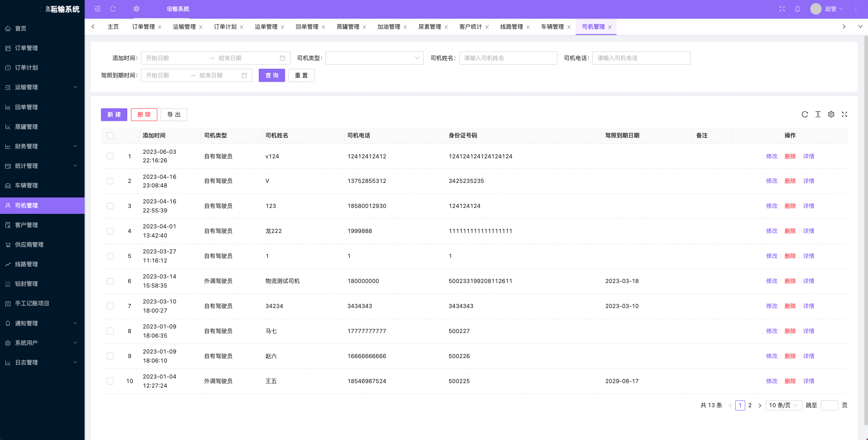Expand 日志管理 submenu in sidebar

pyautogui.click(x=42, y=362)
